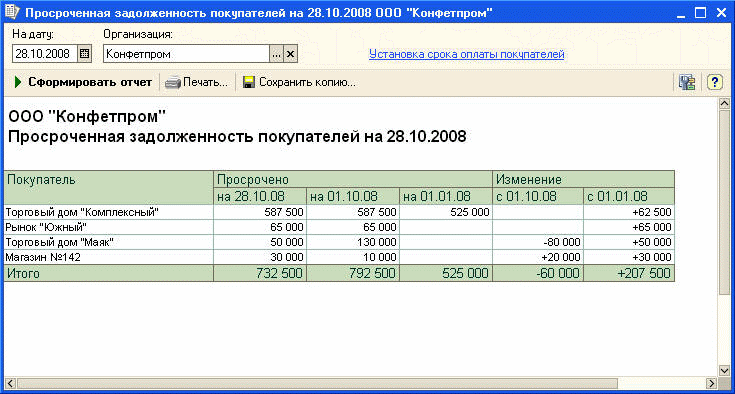Click the horizontal scrollbar thumb
Image resolution: width=735 pixels, height=394 pixels.
tap(317, 383)
